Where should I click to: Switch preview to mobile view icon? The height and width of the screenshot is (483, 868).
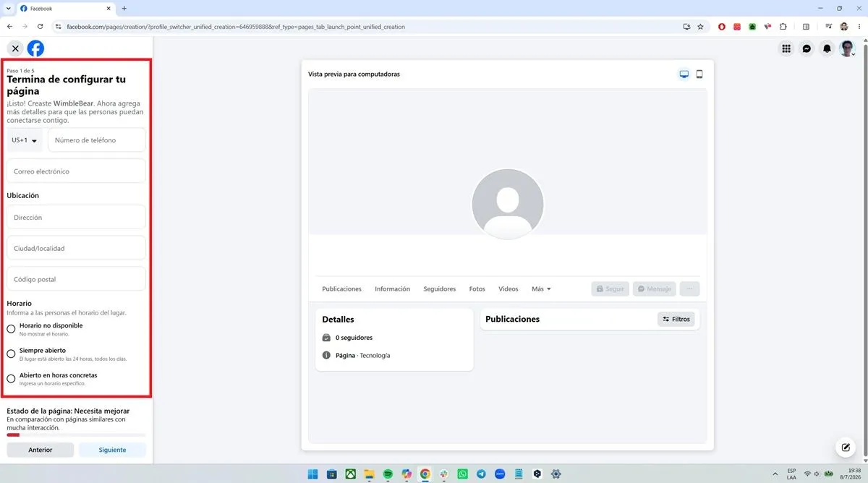tap(699, 74)
